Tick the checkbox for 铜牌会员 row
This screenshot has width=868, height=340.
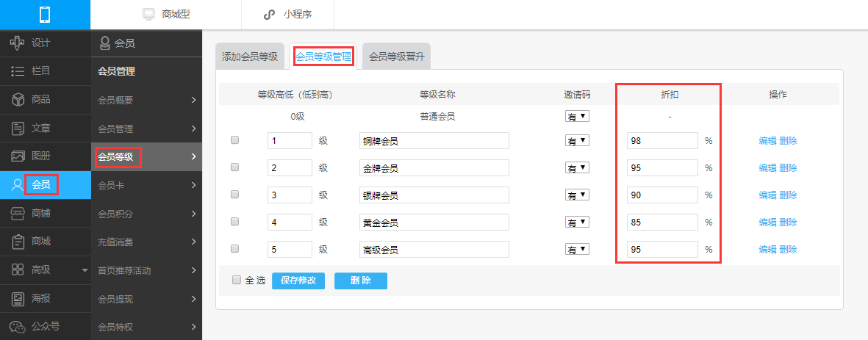[x=234, y=140]
